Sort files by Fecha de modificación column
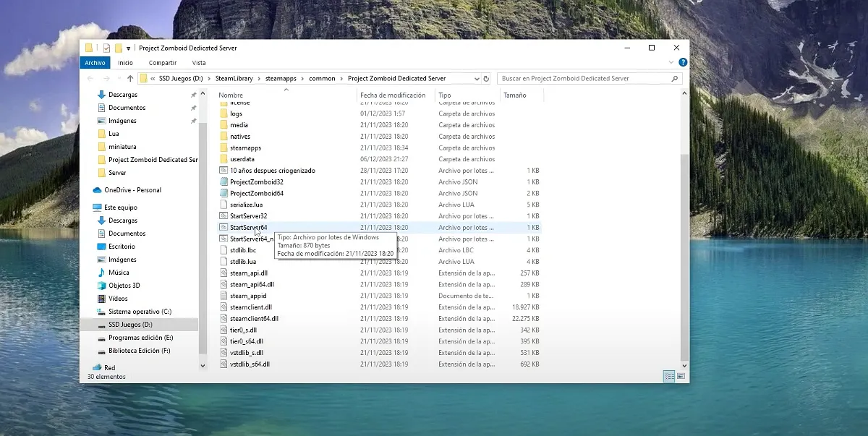This screenshot has width=868, height=436. click(393, 95)
